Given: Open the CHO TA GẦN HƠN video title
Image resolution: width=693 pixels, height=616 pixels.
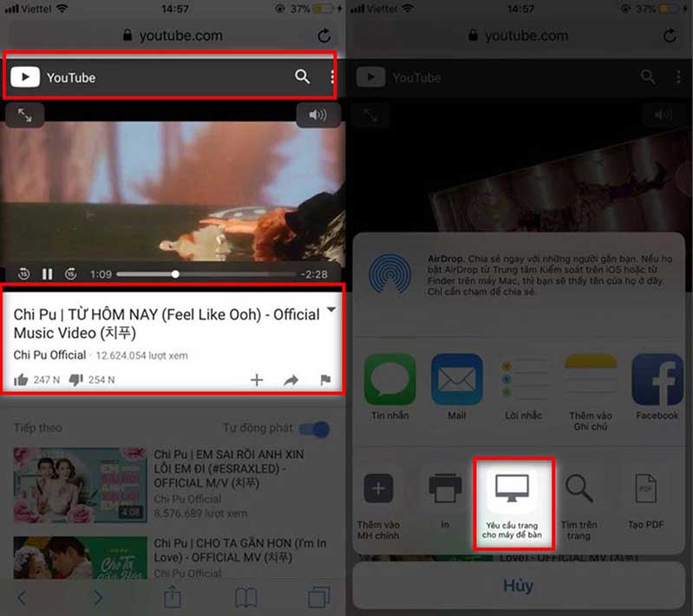Looking at the screenshot, I should [x=240, y=550].
